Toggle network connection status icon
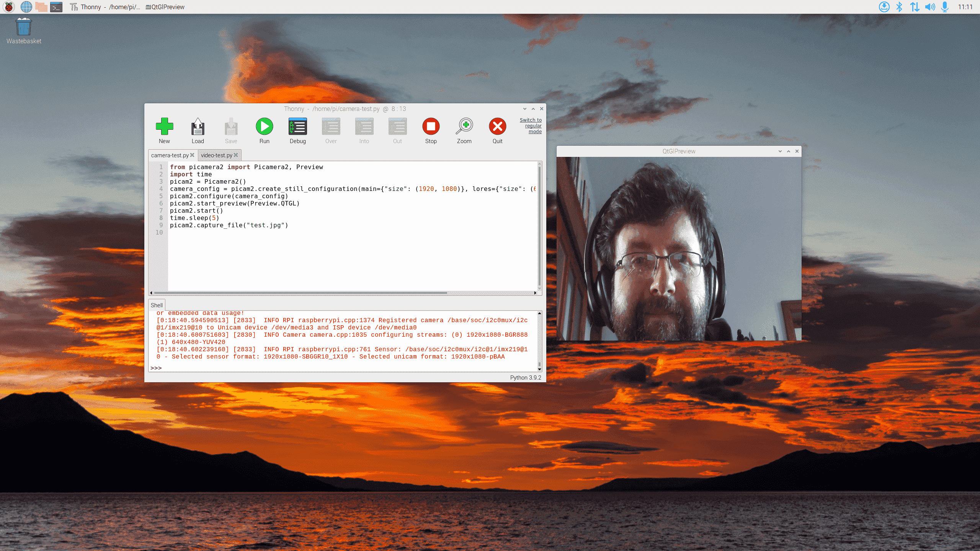This screenshot has width=980, height=551. tap(915, 6)
